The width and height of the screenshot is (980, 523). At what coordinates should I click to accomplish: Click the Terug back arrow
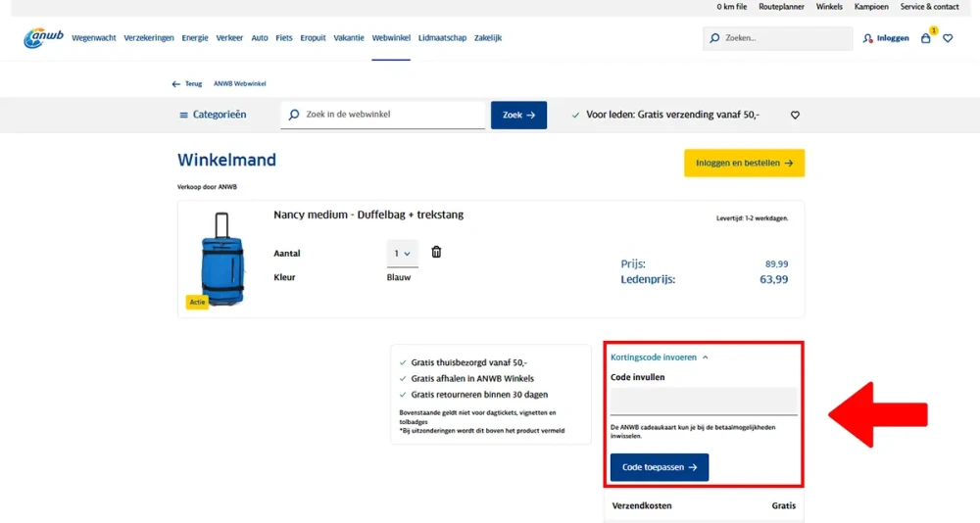[175, 83]
